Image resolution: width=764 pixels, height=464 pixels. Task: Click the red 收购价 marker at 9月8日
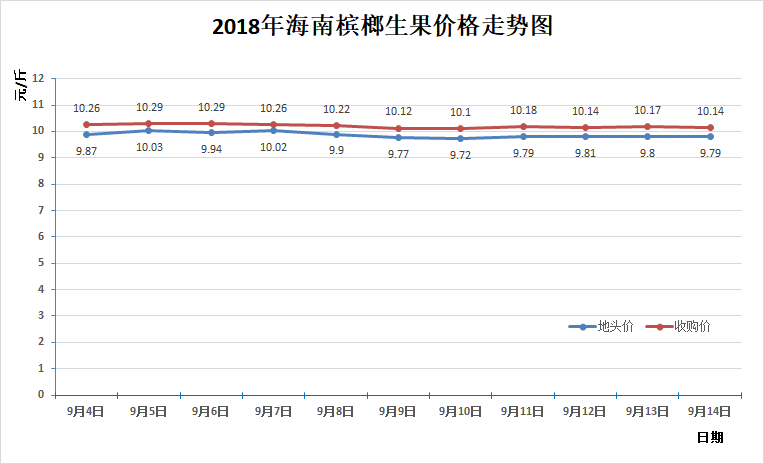coord(336,125)
